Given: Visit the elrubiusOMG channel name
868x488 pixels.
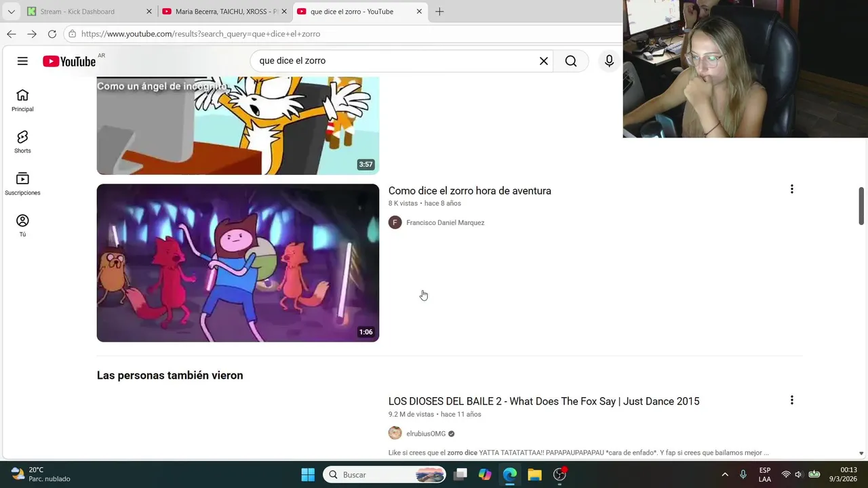Looking at the screenshot, I should (x=426, y=434).
